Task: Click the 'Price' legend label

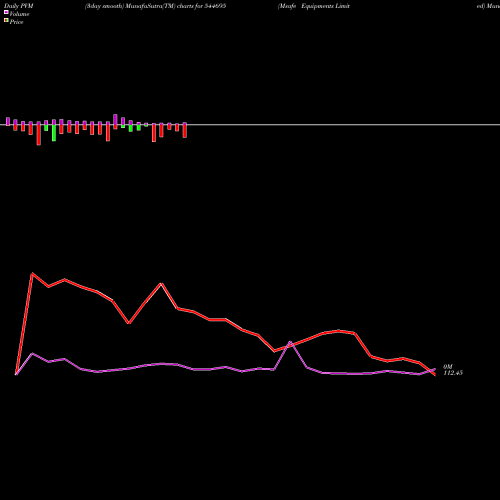Action: coord(16,22)
